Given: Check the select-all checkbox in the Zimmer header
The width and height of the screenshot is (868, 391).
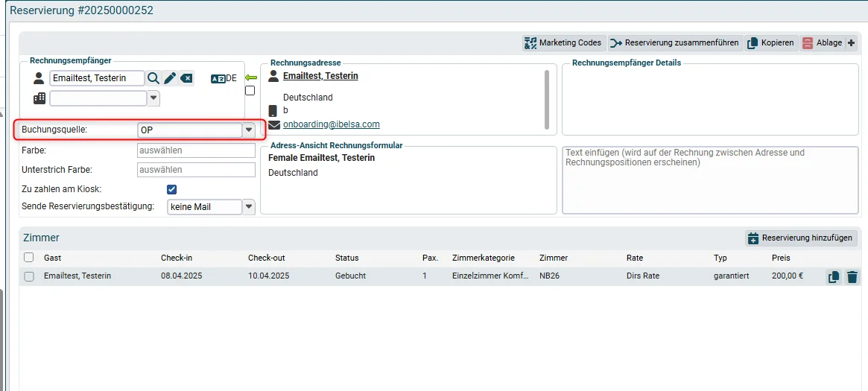Looking at the screenshot, I should [x=29, y=257].
